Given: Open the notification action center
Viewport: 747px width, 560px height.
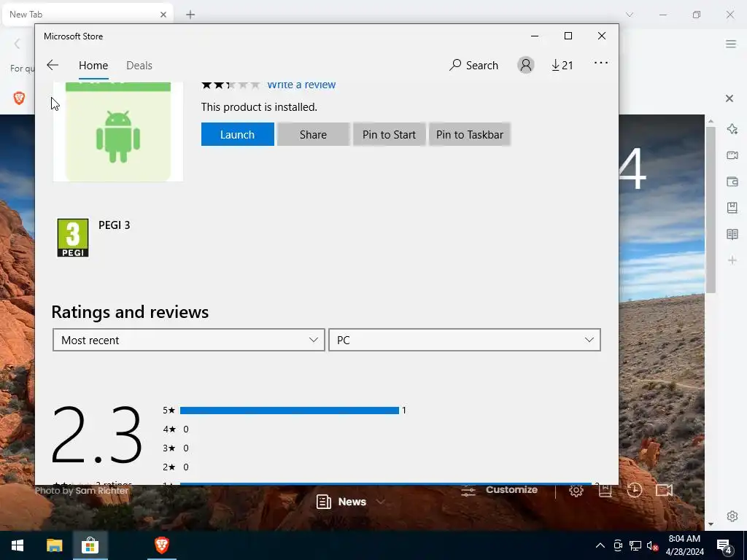Looking at the screenshot, I should pos(724,546).
